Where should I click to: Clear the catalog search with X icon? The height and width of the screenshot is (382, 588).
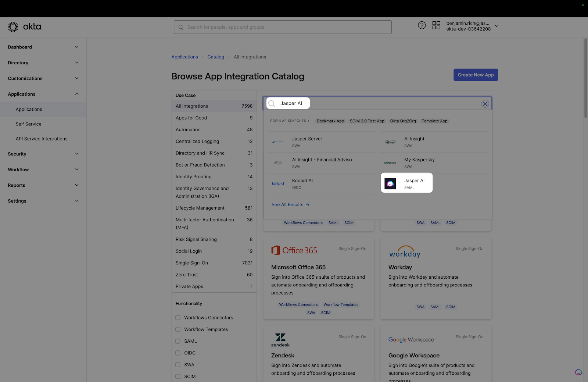[x=485, y=104]
